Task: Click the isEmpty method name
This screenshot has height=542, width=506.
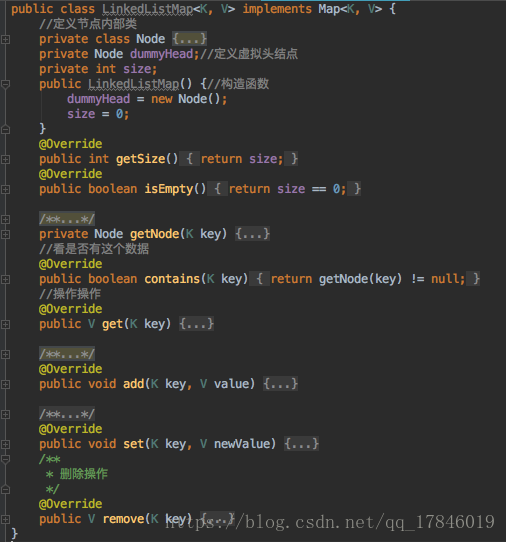Action: pos(169,189)
